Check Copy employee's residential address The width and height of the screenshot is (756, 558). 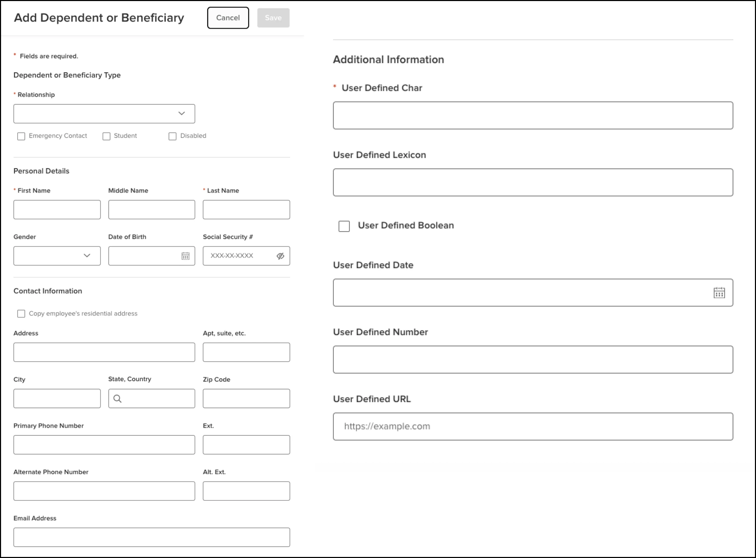tap(21, 314)
